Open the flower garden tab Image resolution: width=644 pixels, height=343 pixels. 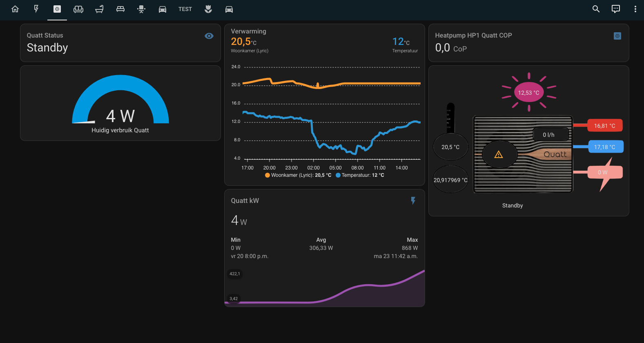(208, 9)
